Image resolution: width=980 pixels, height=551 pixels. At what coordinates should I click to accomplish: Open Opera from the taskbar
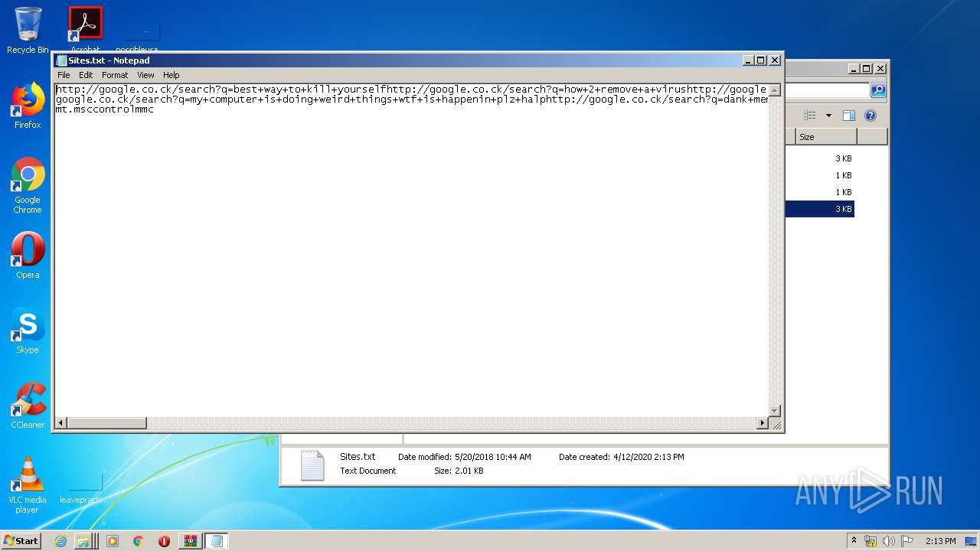tap(164, 541)
